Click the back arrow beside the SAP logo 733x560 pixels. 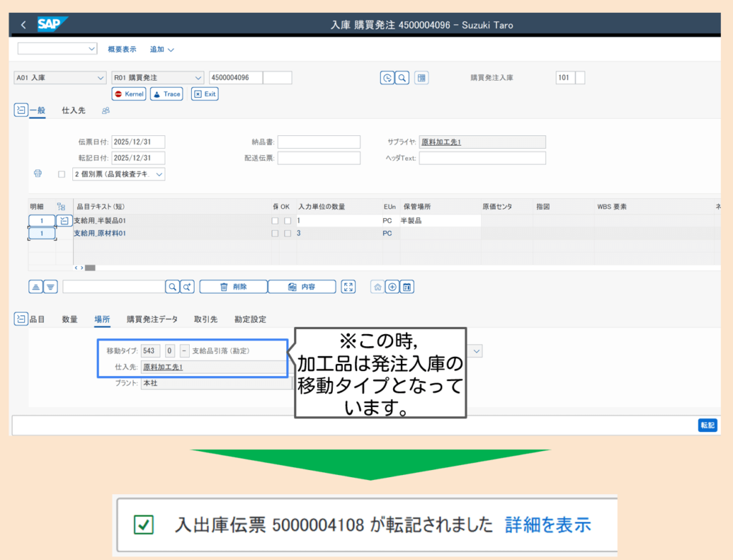pyautogui.click(x=24, y=25)
